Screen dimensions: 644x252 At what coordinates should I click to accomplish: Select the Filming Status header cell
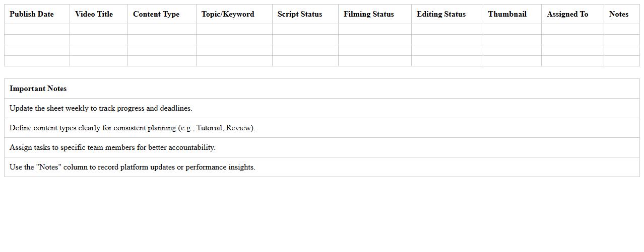(369, 14)
